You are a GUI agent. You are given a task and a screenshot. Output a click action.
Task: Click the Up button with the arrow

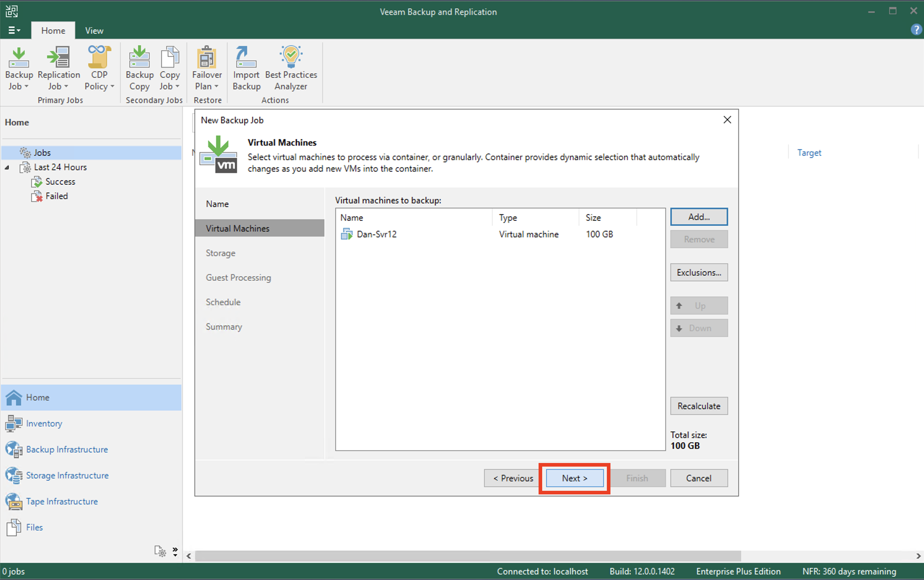pos(699,306)
